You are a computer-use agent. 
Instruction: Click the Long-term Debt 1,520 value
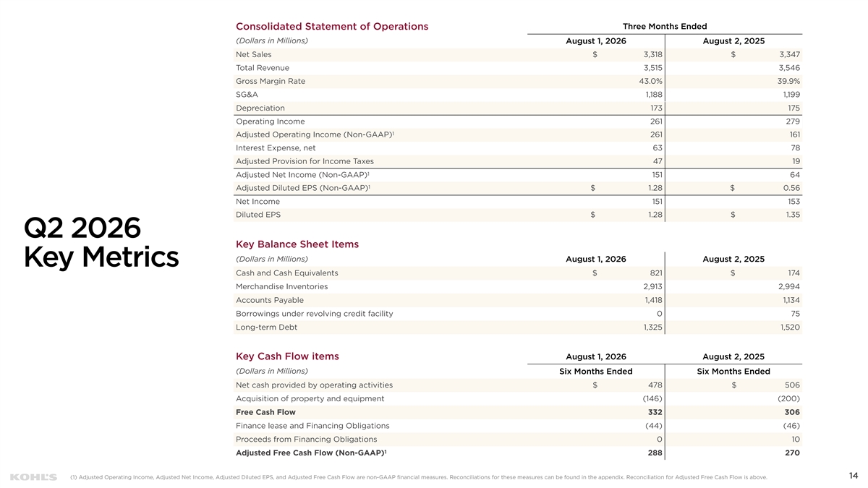tap(787, 327)
